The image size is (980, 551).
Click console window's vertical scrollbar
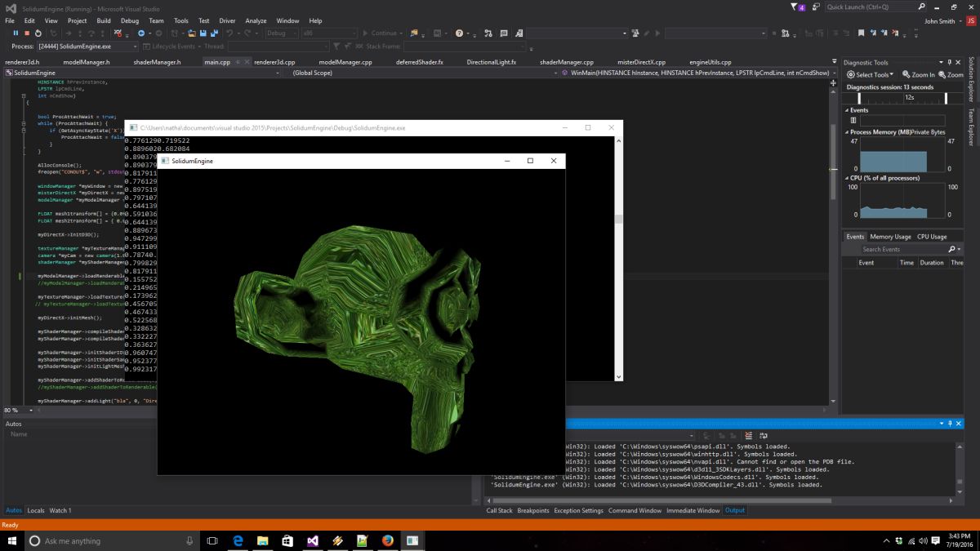tap(618, 257)
